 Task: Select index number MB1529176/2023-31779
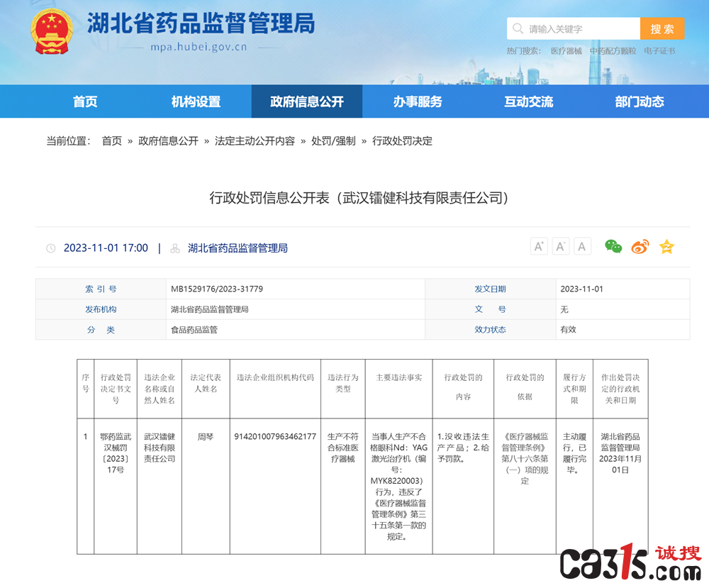[216, 289]
